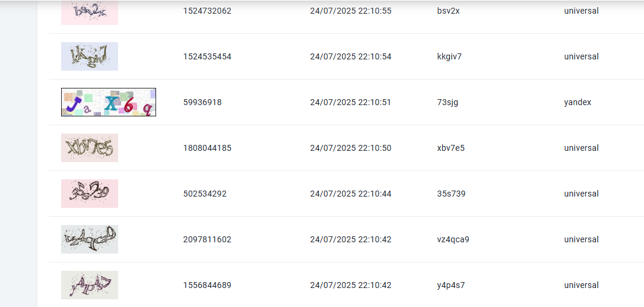
Task: Open the y4p4s7 captcha image thumbnail
Action: pos(90,285)
